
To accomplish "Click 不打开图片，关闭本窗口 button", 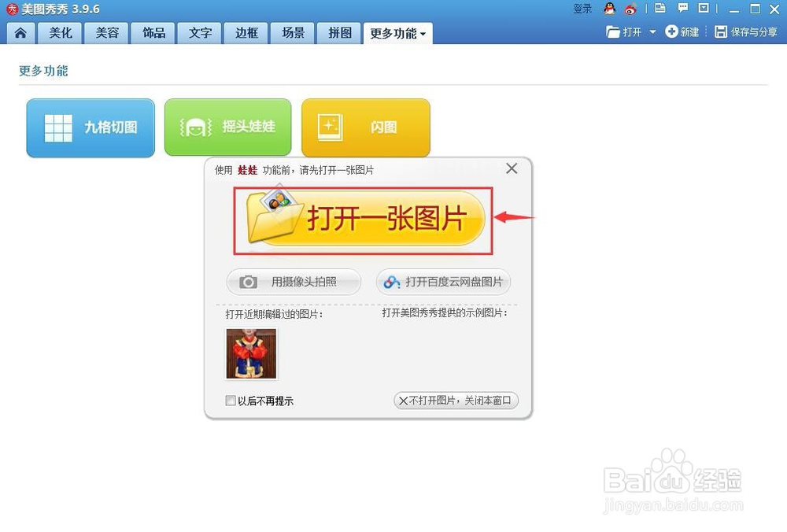I will pyautogui.click(x=456, y=401).
